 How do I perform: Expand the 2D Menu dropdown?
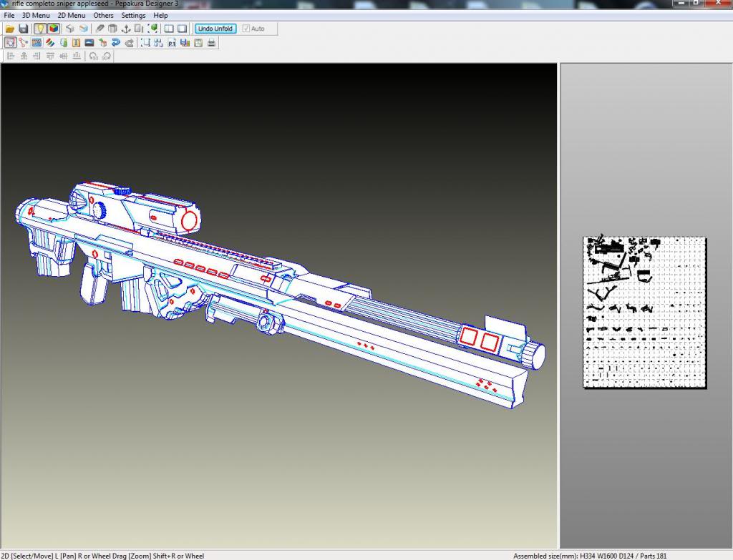[x=72, y=15]
